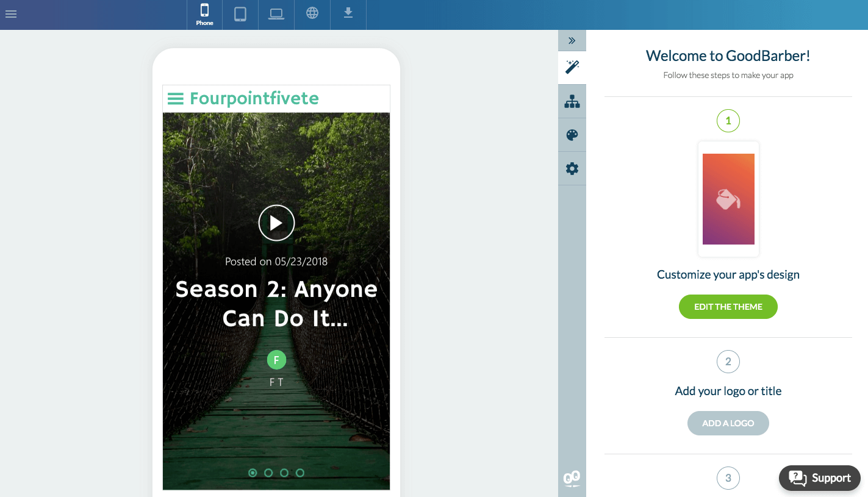Open the globe web preview icon
Image resolution: width=868 pixels, height=497 pixels.
point(312,13)
